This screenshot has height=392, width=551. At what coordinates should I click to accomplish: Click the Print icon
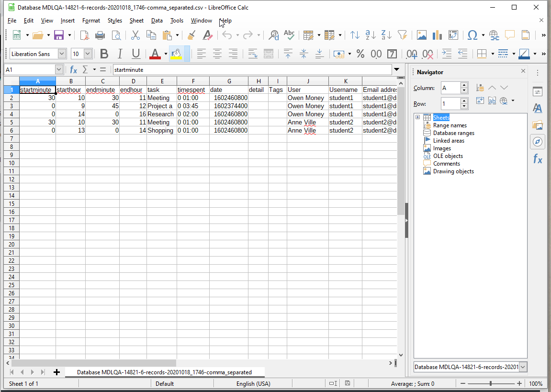(100, 35)
